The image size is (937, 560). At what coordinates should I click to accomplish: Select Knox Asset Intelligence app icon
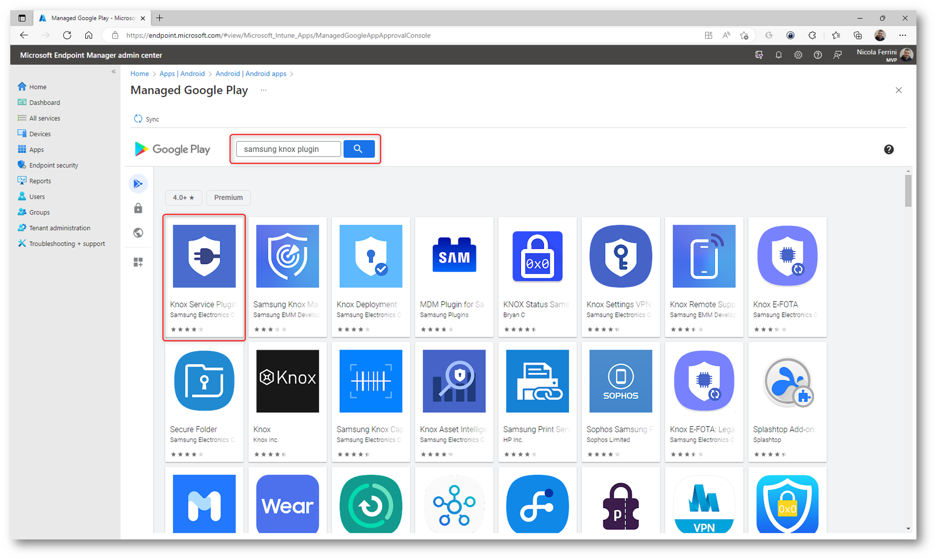454,381
